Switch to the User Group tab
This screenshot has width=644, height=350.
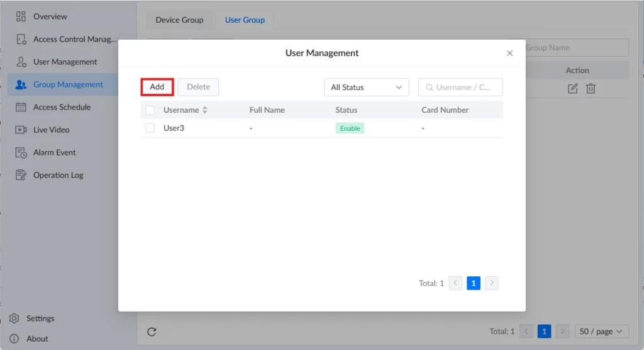pos(245,20)
